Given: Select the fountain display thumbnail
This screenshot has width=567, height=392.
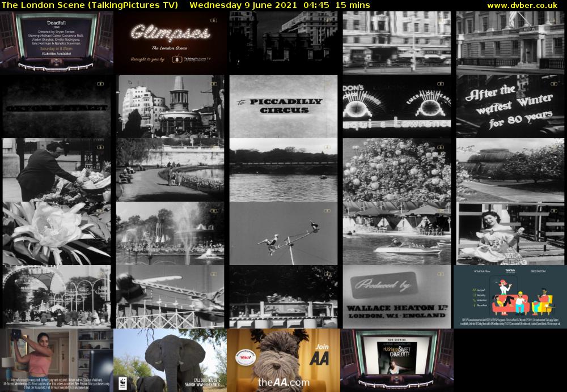Looking at the screenshot, I should (x=170, y=233).
